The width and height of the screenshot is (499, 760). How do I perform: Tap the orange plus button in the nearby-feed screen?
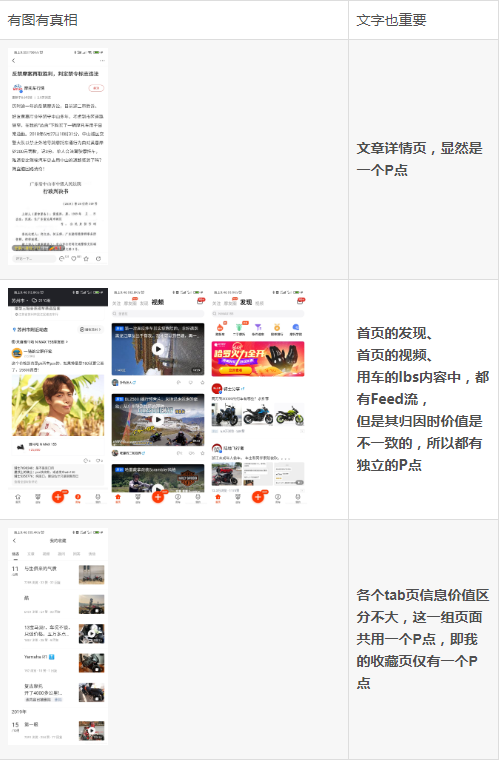tap(58, 497)
